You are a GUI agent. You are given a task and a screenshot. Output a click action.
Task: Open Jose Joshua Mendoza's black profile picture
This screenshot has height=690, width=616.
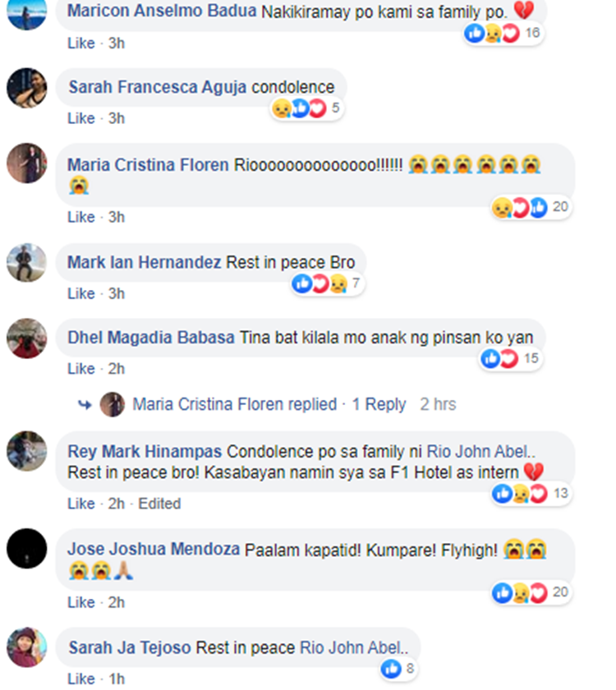(x=27, y=549)
